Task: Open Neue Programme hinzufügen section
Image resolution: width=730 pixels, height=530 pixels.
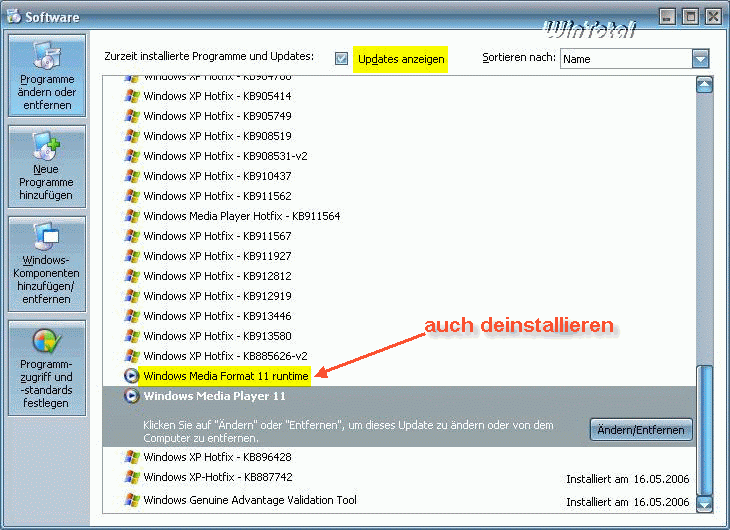Action: click(x=47, y=166)
